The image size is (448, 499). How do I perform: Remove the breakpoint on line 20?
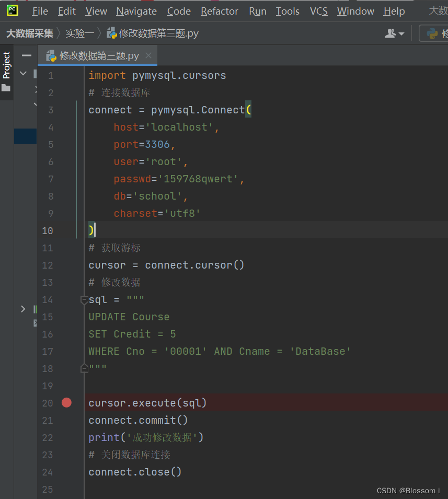(66, 402)
